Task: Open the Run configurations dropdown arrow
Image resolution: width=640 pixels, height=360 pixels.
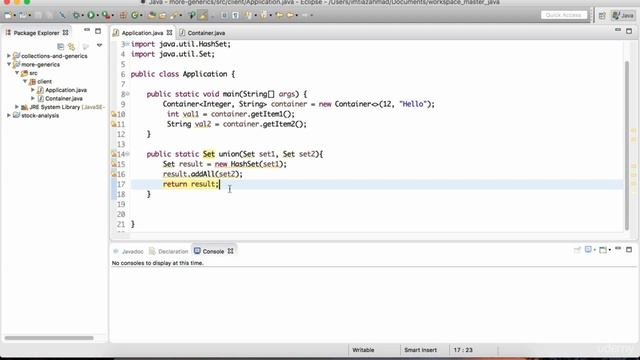Action: pos(97,16)
